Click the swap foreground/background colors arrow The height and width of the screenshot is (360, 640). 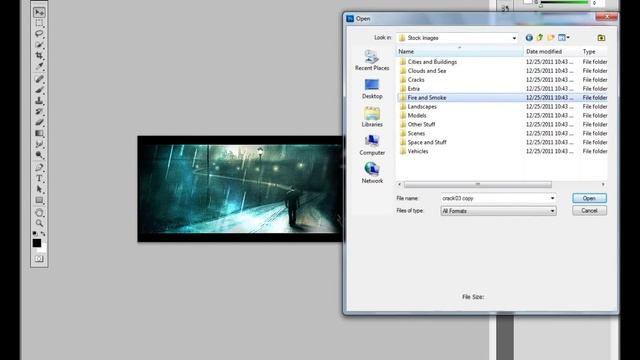(43, 234)
